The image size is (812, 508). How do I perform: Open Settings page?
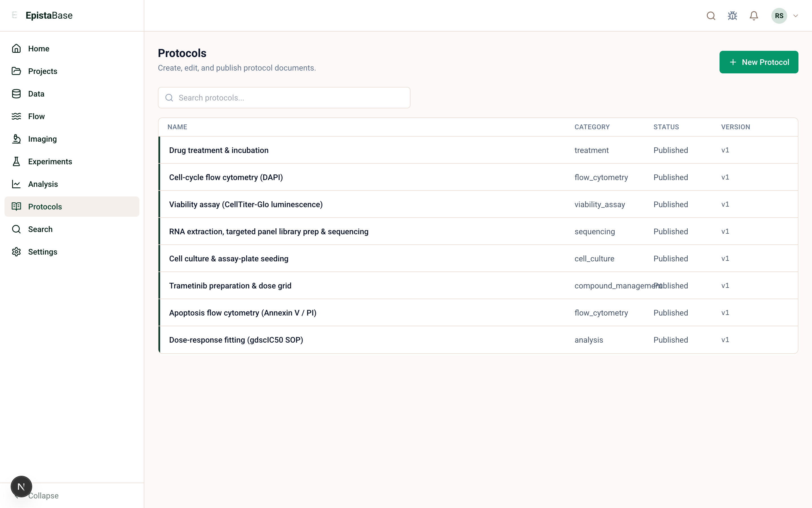(x=72, y=252)
